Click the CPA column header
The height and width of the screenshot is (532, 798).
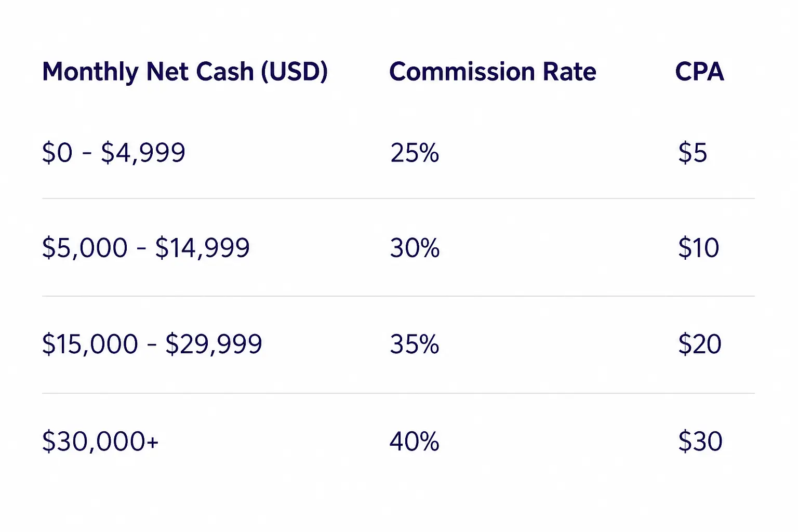(x=699, y=71)
